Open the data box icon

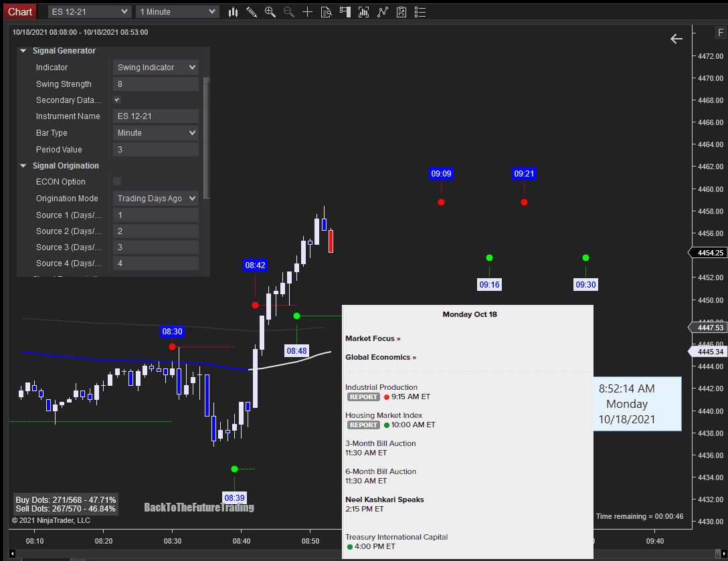coord(326,12)
